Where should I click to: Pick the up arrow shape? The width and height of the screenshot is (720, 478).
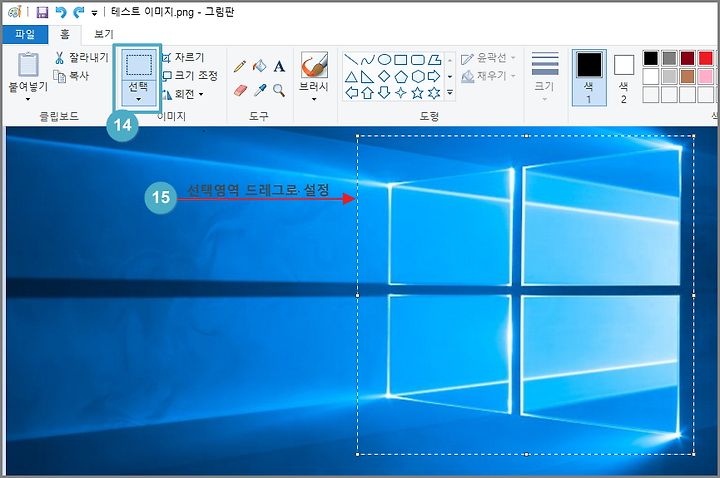click(x=367, y=93)
